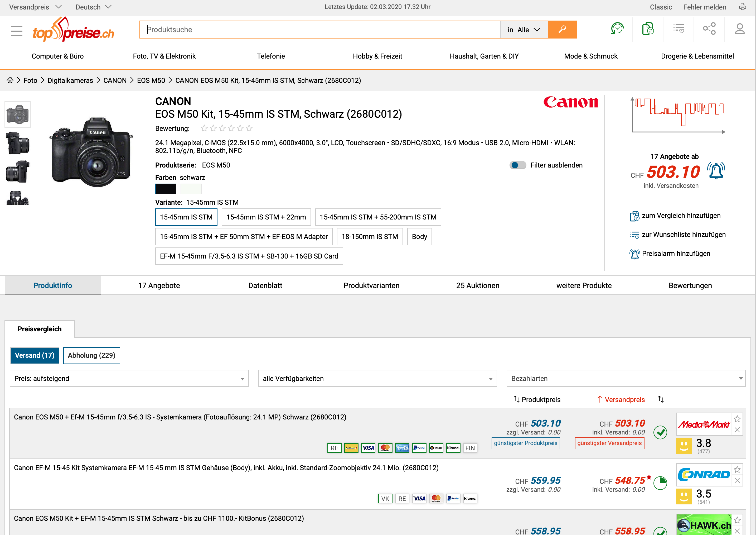Open the 25 Auktionen tab
This screenshot has width=756, height=535.
click(477, 286)
